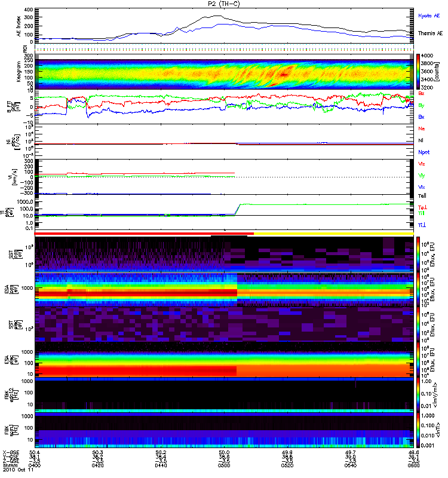This screenshot has width=448, height=478.
Task: Click the Keogram counts color bar
Action: (418, 72)
